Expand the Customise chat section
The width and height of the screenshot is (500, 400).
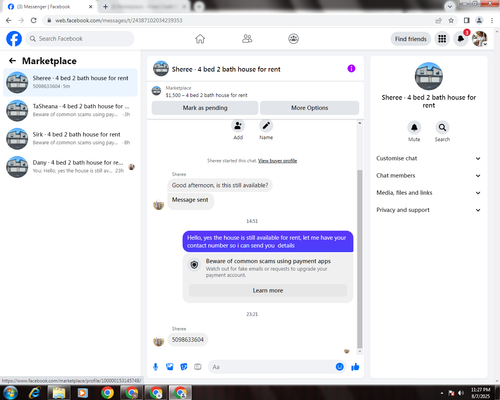click(429, 158)
